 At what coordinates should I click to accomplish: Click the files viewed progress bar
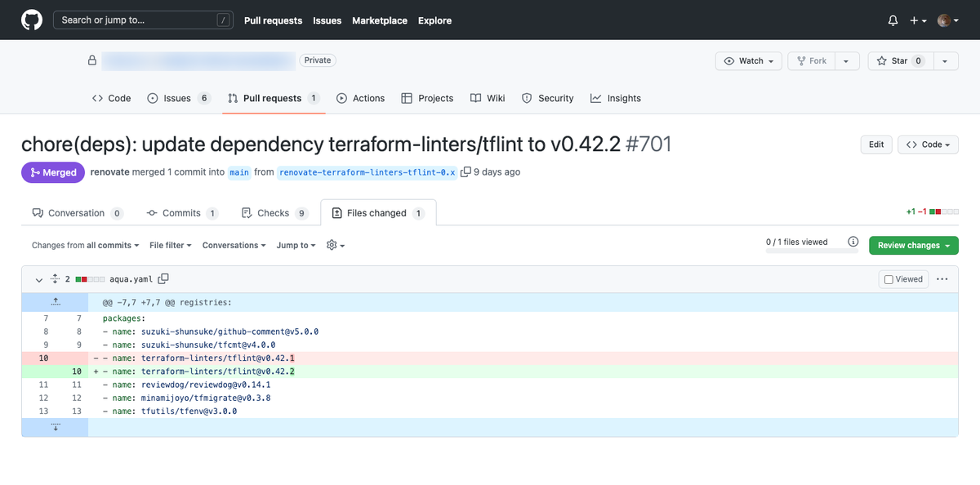click(x=812, y=251)
